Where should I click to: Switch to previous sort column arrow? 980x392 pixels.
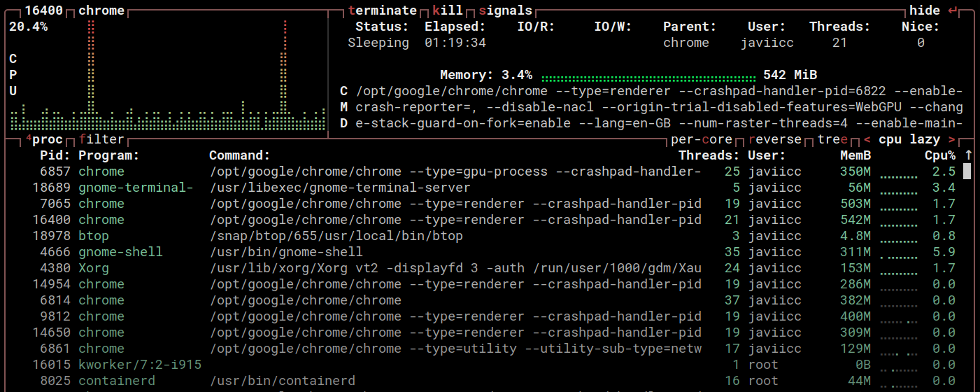tap(867, 139)
